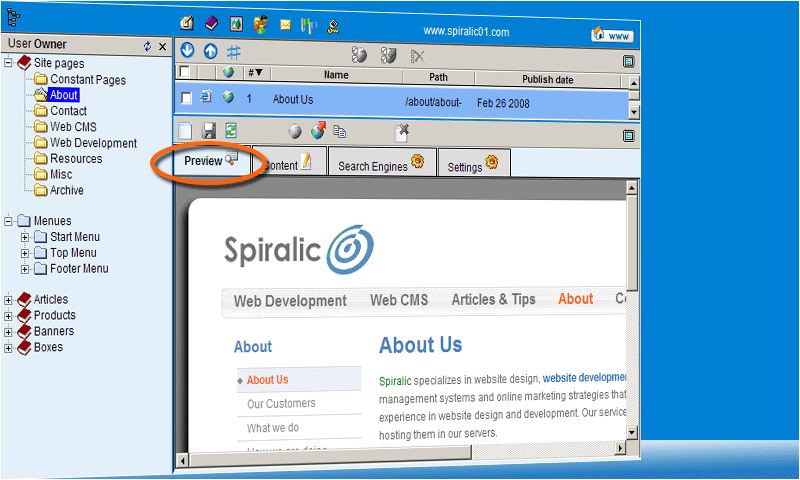This screenshot has width=800, height=480.
Task: Check the About Us row checkbox
Action: point(187,97)
